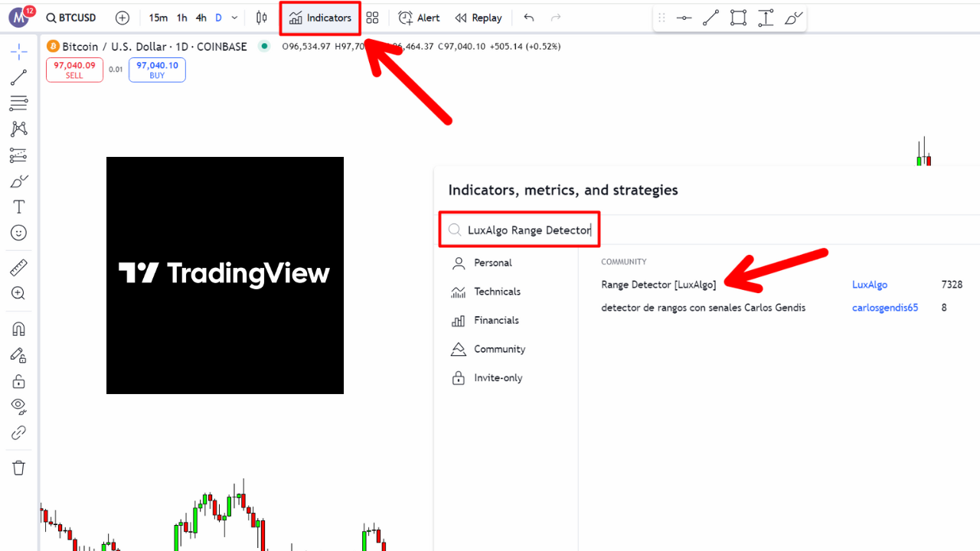Open the chart type candles menu
This screenshot has width=980, height=551.
click(261, 17)
